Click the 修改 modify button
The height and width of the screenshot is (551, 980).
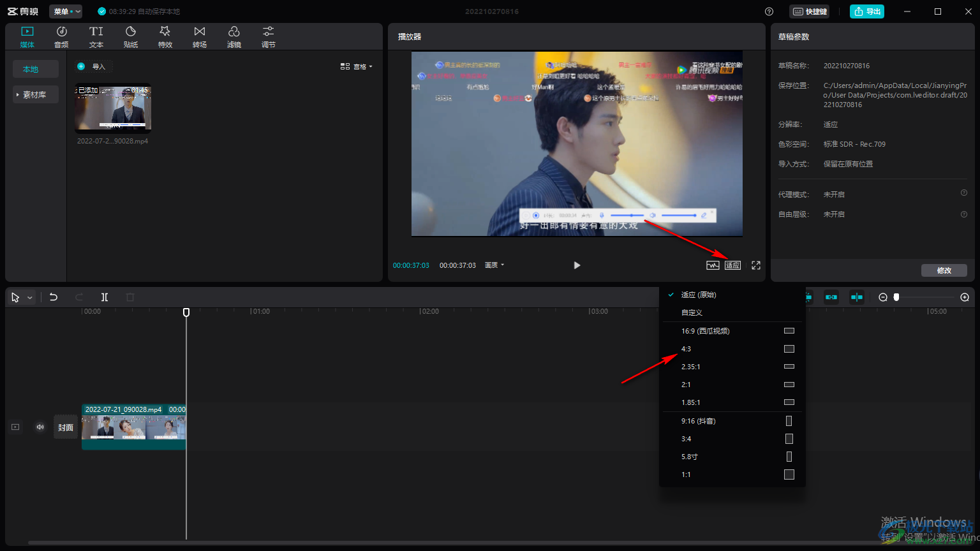(x=944, y=270)
